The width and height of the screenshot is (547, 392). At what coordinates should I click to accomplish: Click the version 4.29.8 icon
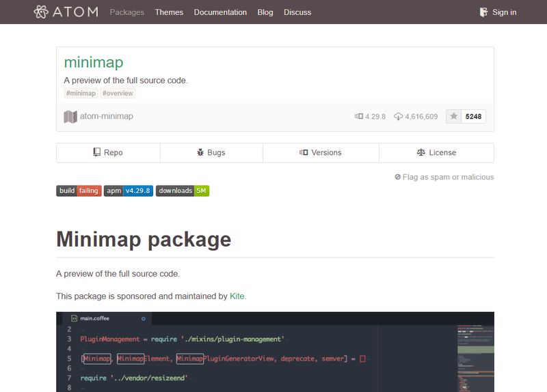358,117
